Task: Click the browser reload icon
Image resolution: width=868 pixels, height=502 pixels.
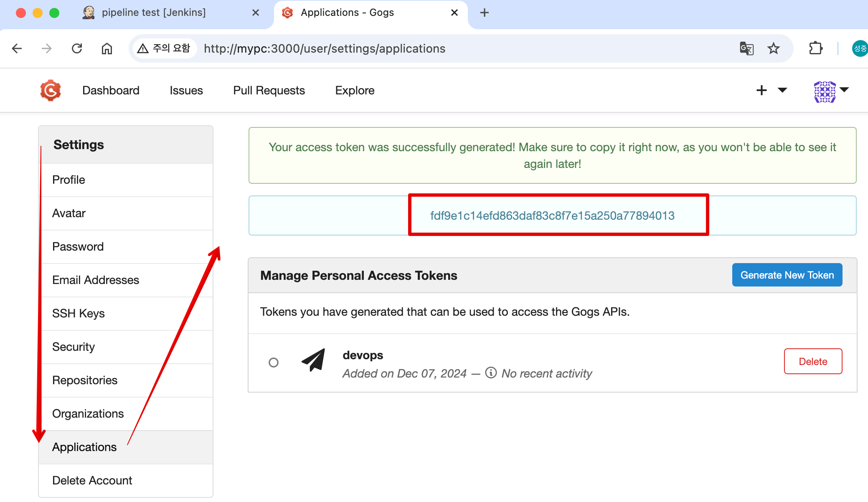Action: coord(77,48)
